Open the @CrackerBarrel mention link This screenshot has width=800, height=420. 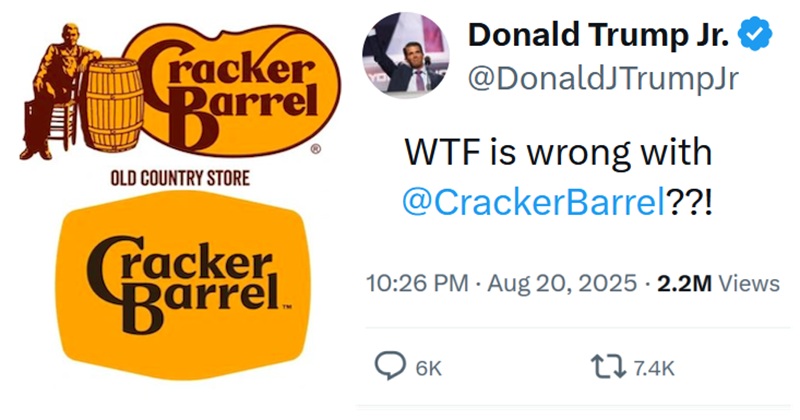[533, 201]
